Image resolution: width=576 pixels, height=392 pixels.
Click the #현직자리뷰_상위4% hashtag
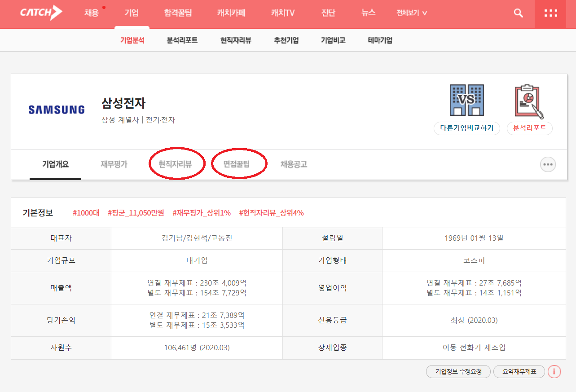click(271, 213)
